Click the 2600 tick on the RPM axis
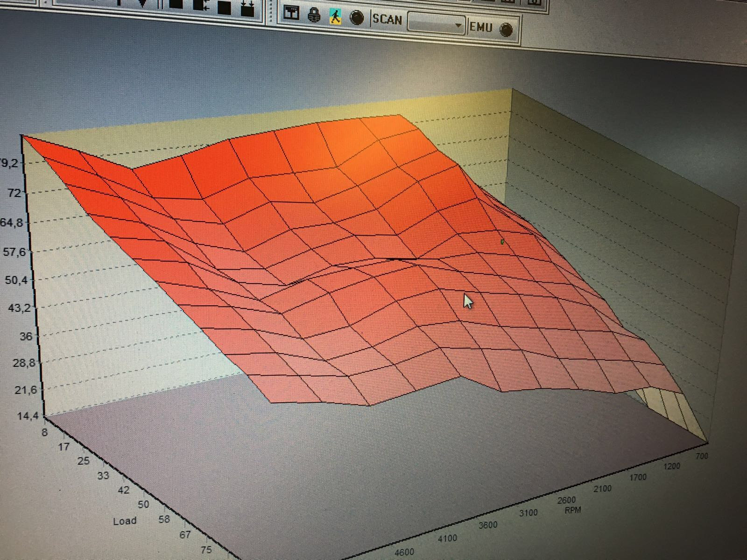Screen dimensions: 747x560 pyautogui.click(x=567, y=500)
